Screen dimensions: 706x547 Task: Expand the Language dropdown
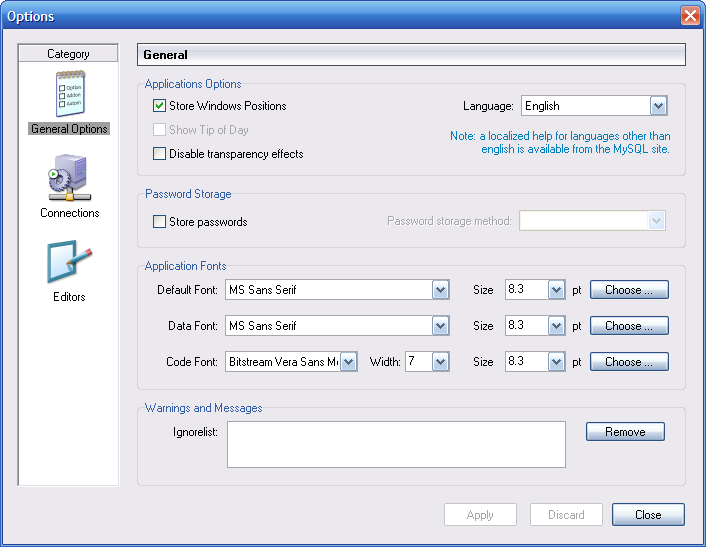point(658,106)
